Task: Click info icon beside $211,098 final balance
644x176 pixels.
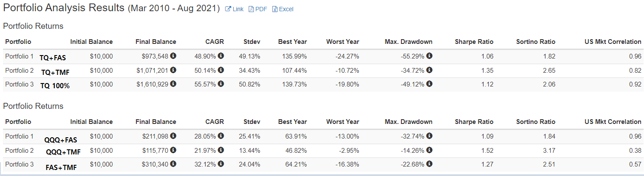Action: coord(173,136)
